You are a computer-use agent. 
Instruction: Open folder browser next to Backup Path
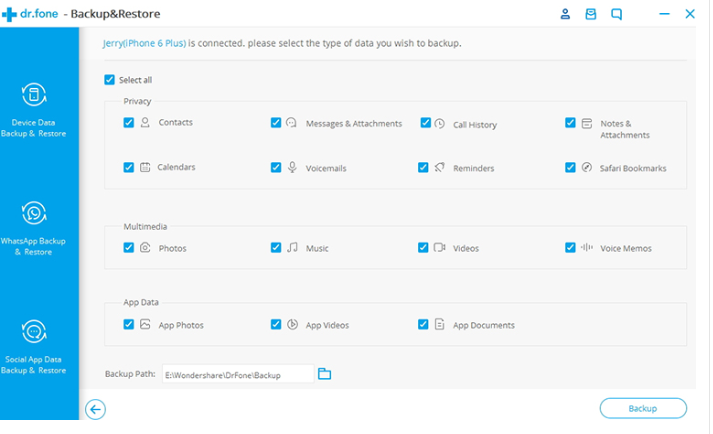coord(324,374)
